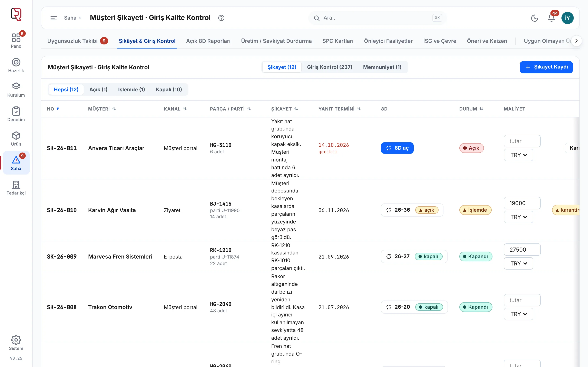Switch to Açık 8D Raporları tab
588x367 pixels.
tap(208, 41)
